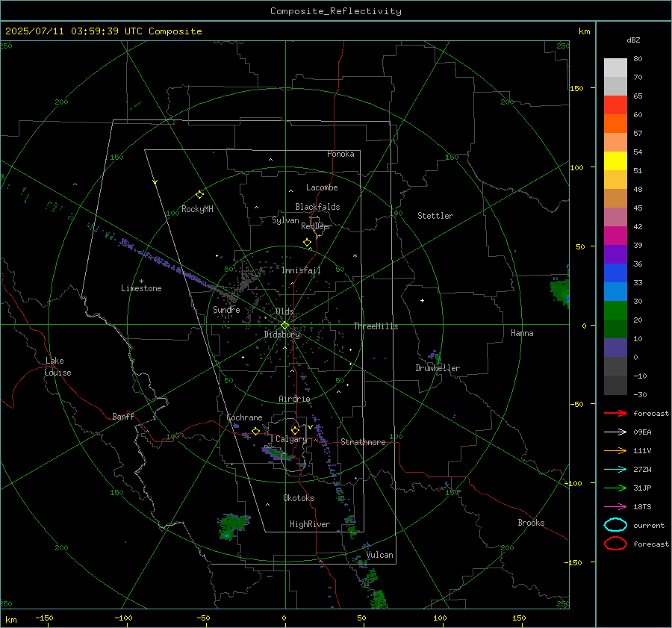Select the cyan 27ZW arrow legend icon

(x=615, y=470)
